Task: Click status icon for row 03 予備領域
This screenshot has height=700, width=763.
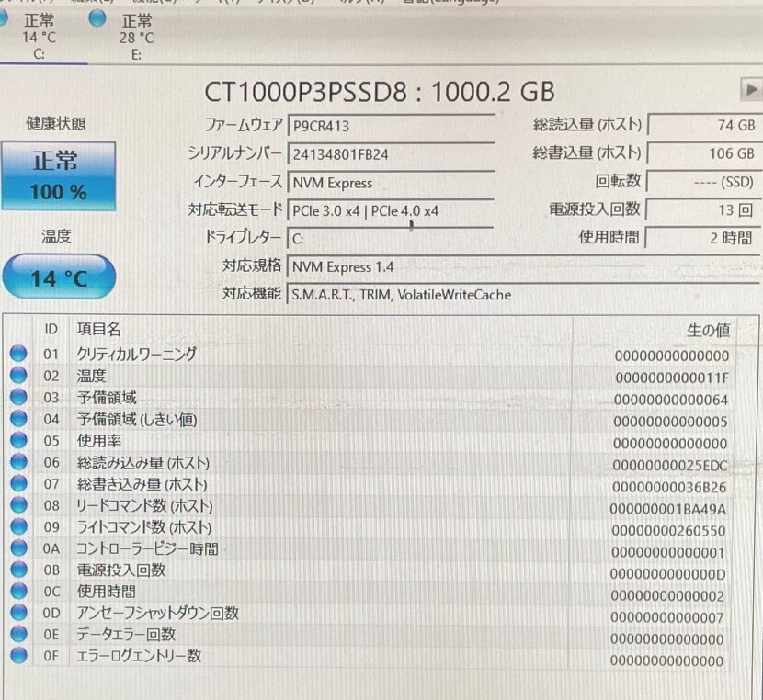Action: (18, 397)
